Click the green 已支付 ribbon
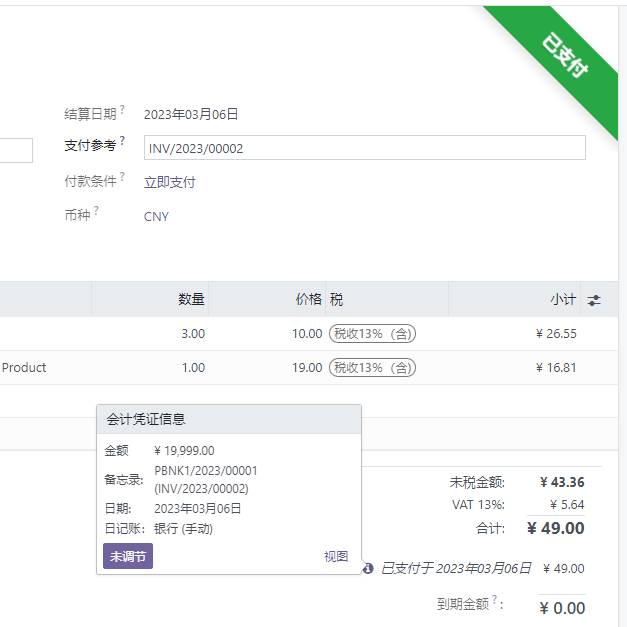The width and height of the screenshot is (627, 627). tap(565, 56)
